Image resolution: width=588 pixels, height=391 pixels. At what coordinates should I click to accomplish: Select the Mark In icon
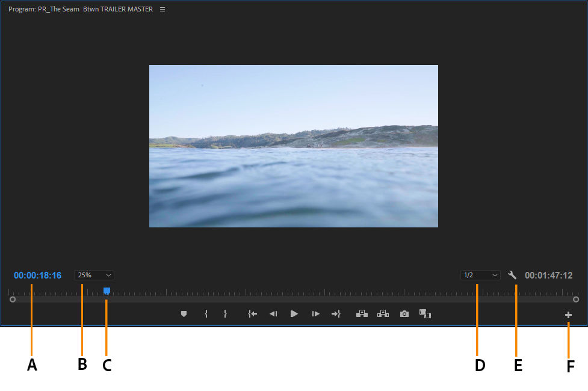pos(205,313)
